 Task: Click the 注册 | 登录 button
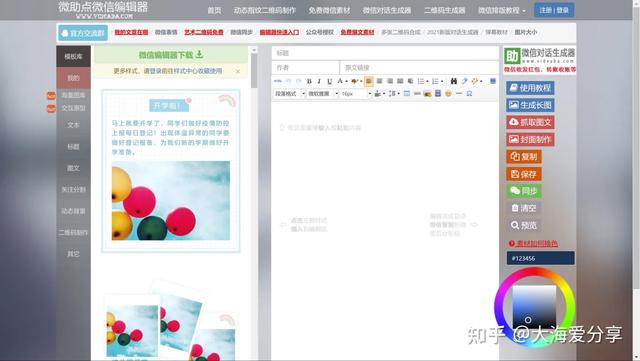point(554,10)
